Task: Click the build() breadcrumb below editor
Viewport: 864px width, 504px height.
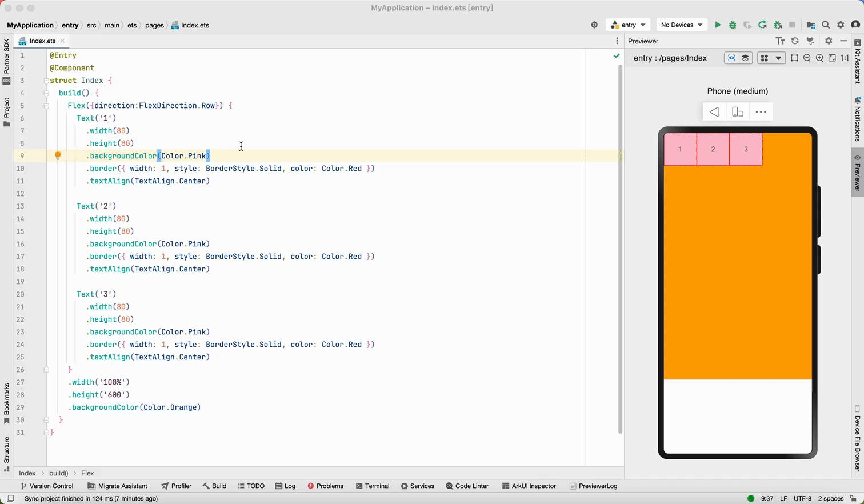Action: tap(58, 473)
